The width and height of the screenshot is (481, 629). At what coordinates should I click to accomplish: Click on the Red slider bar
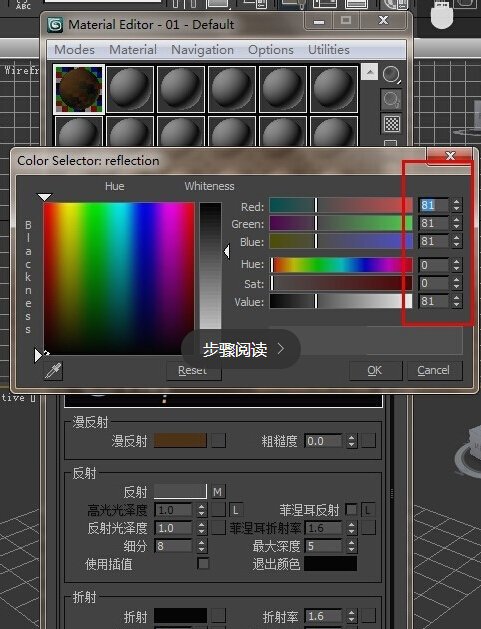[341, 205]
